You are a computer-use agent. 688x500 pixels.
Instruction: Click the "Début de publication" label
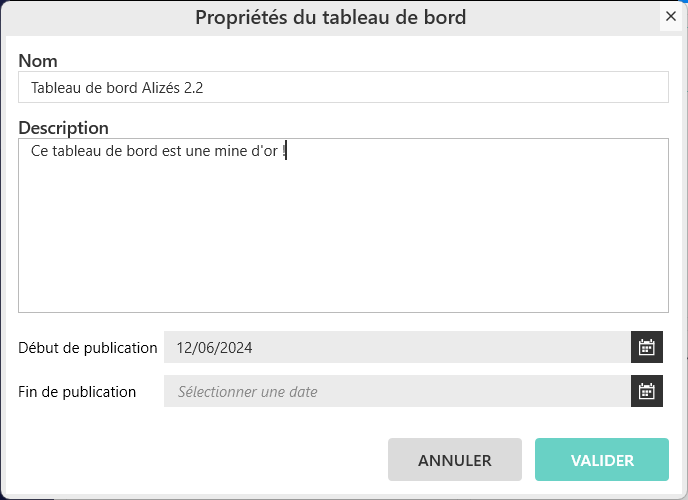[88, 348]
